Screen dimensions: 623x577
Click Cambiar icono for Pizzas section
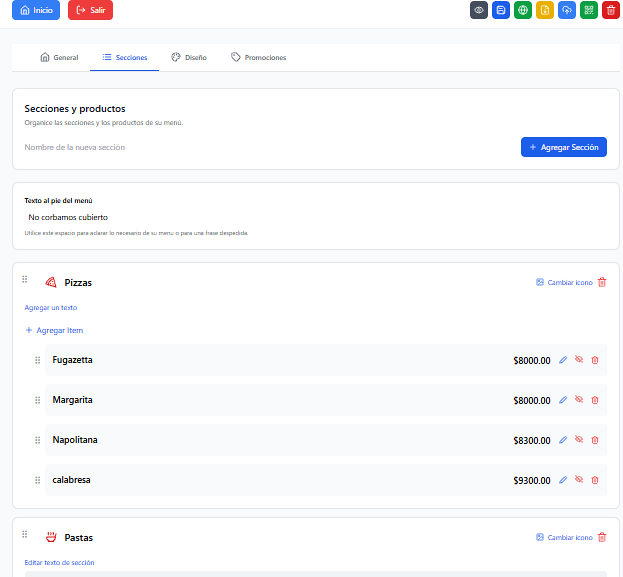(564, 283)
